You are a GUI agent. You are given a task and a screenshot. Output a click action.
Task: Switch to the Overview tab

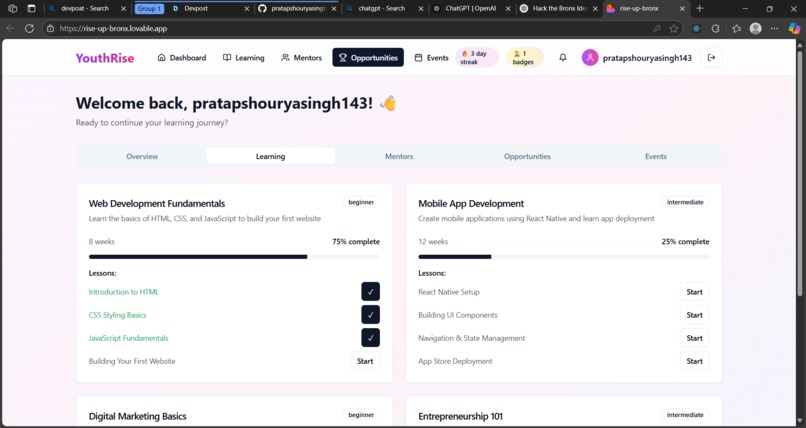pyautogui.click(x=142, y=156)
